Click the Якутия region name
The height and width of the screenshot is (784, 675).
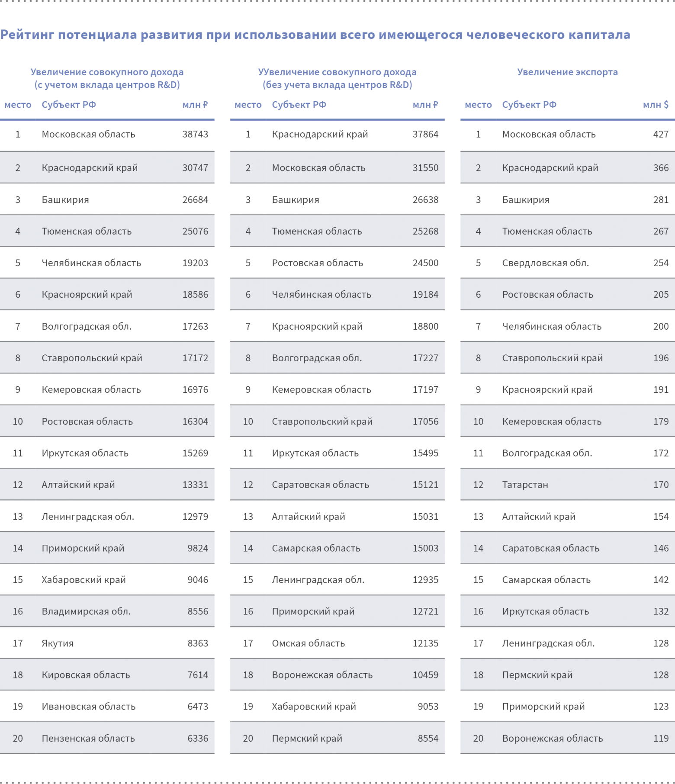[58, 643]
